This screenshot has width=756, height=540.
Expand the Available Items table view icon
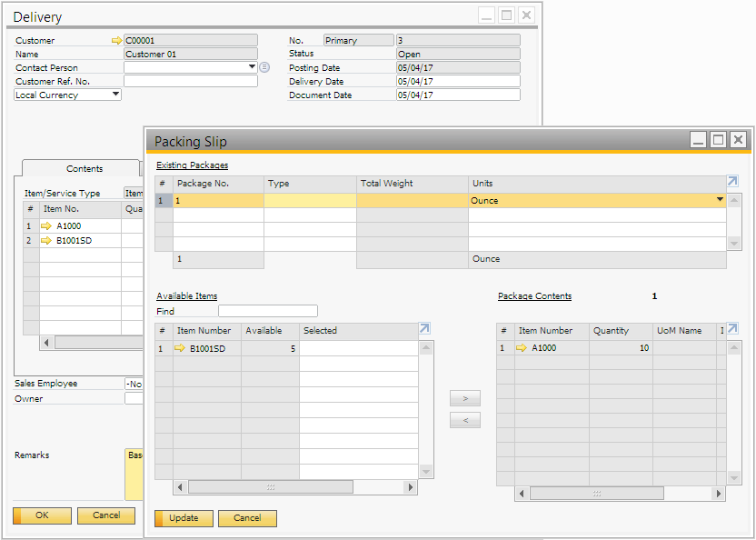[x=424, y=329]
